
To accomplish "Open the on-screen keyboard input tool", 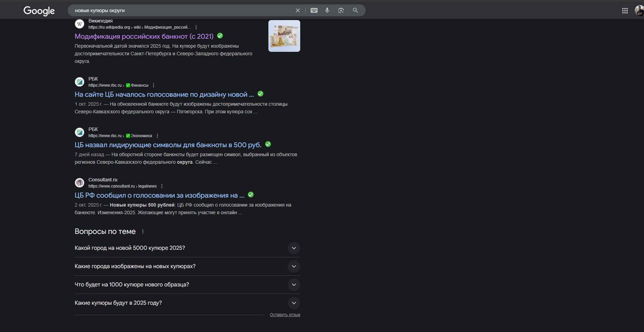I will (314, 10).
